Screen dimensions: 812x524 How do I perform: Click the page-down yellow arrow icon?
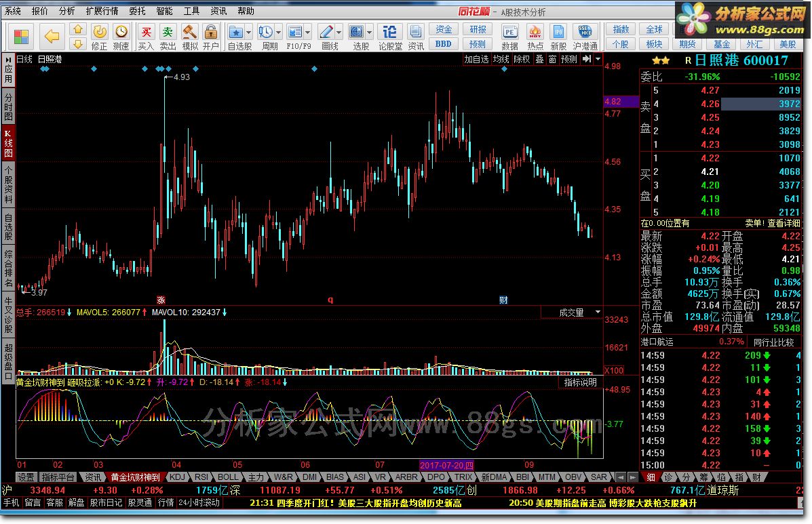pyautogui.click(x=78, y=43)
